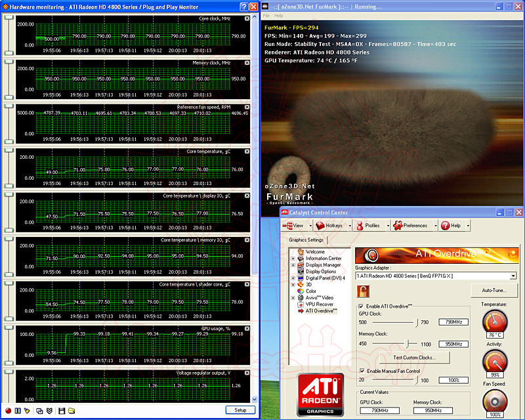
Task: Close the GPU usage graph panel
Action: 247,329
